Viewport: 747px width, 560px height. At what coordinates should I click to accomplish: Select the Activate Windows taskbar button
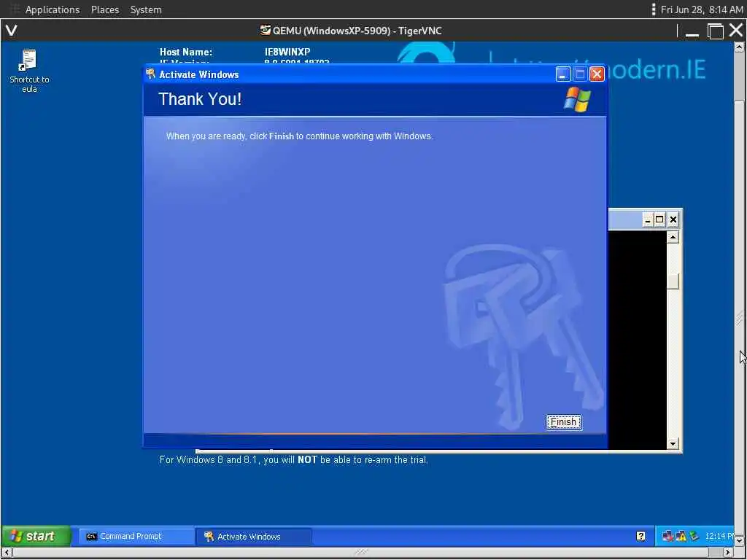(254, 536)
